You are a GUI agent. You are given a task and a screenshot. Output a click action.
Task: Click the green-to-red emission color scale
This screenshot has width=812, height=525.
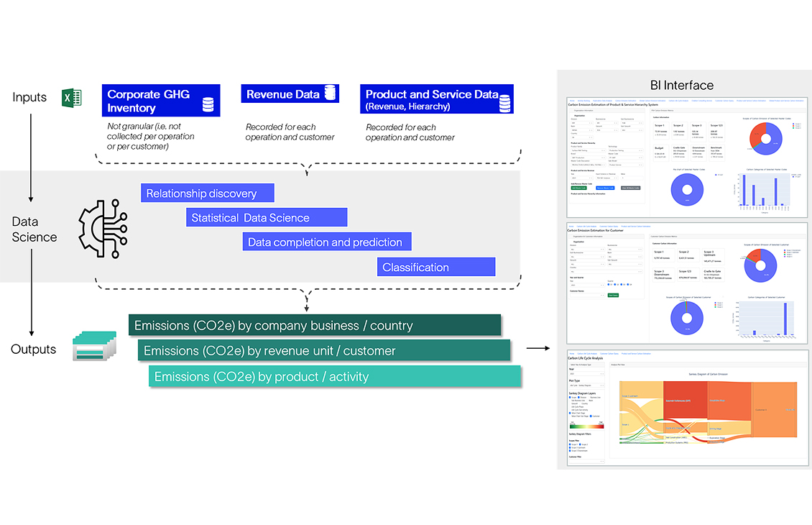tap(586, 426)
